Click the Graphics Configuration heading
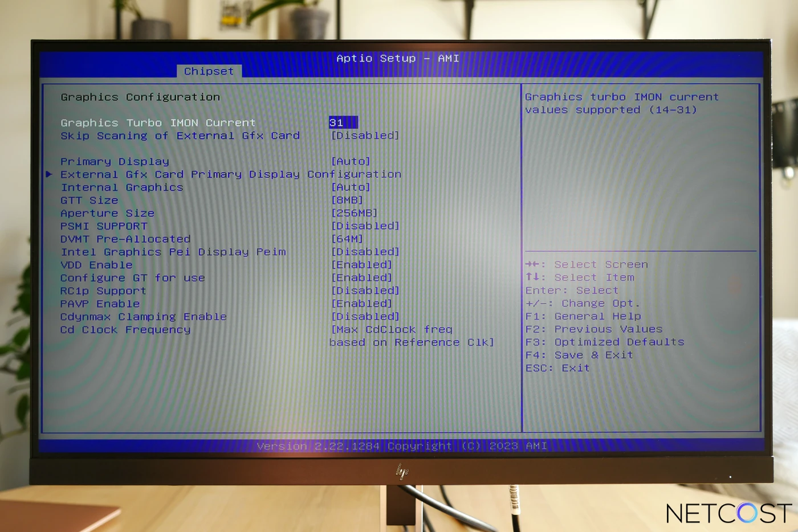Viewport: 798px width, 532px height. tap(140, 97)
